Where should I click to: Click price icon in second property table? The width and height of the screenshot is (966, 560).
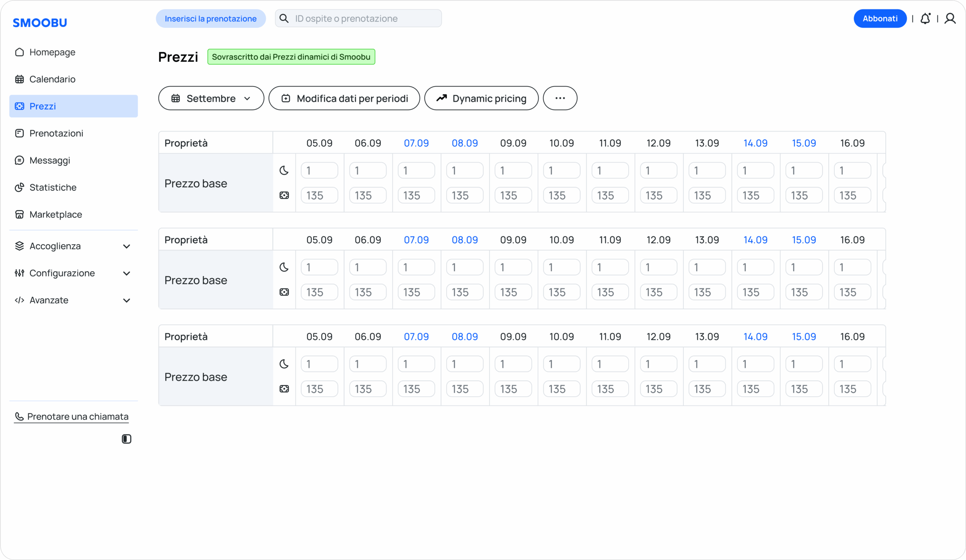coord(284,292)
